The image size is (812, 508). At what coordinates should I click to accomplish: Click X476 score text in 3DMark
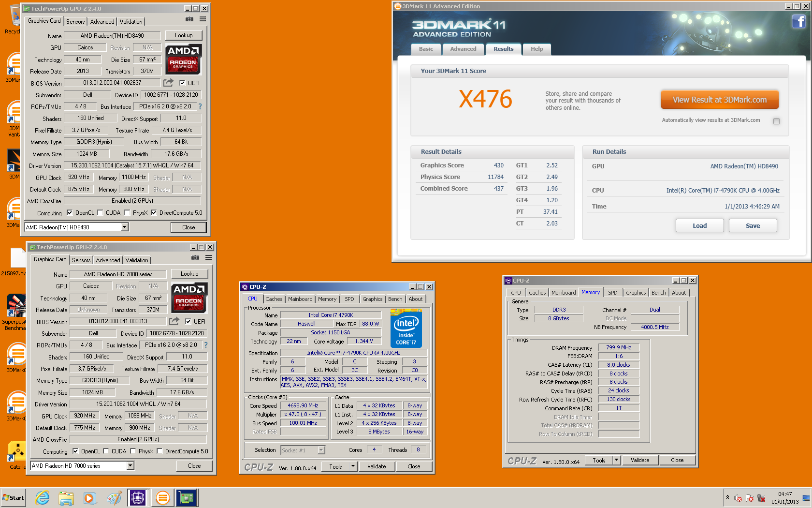click(x=485, y=99)
